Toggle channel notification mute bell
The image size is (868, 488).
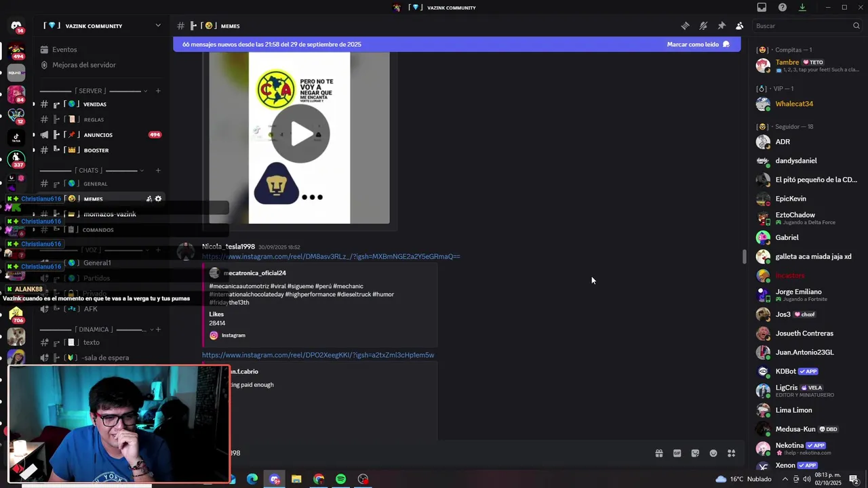[703, 26]
